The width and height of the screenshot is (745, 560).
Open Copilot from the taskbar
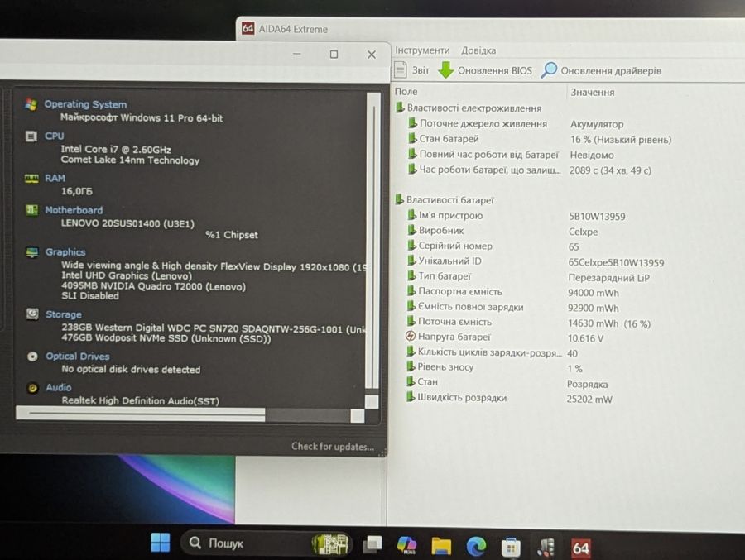(406, 545)
